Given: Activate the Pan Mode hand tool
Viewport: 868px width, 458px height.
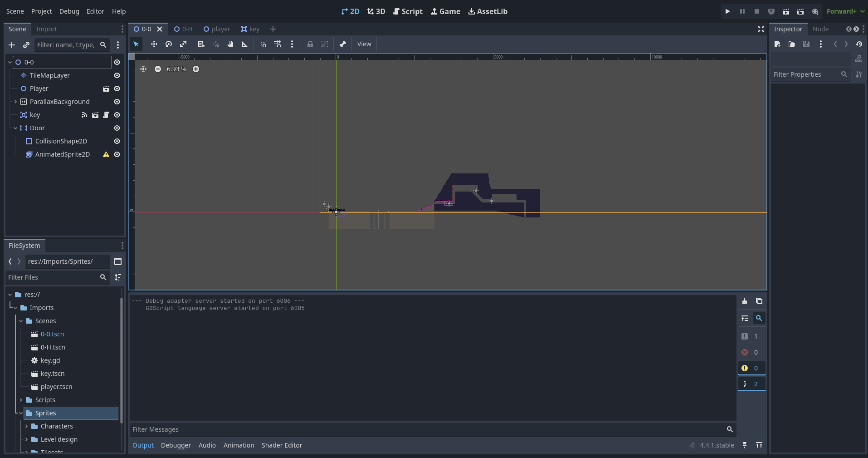Looking at the screenshot, I should [x=230, y=44].
